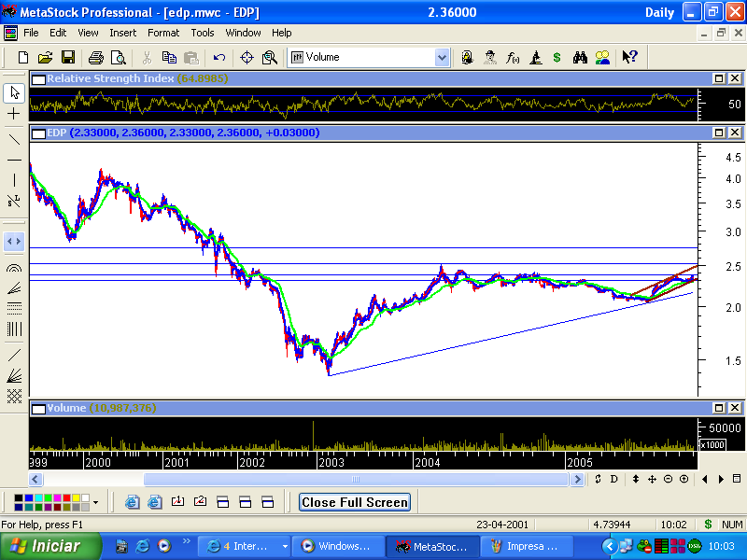The height and width of the screenshot is (560, 747).
Task: Open the Insert menu
Action: click(x=122, y=33)
